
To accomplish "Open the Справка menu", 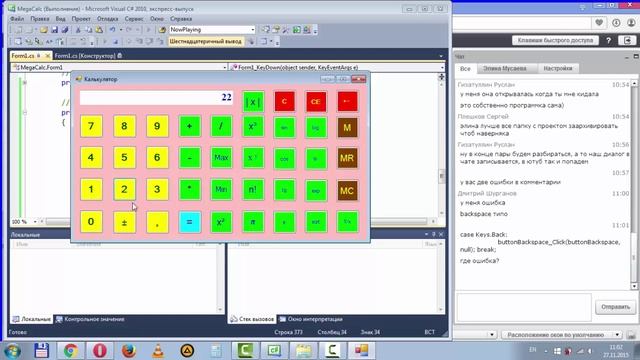I will pyautogui.click(x=181, y=19).
